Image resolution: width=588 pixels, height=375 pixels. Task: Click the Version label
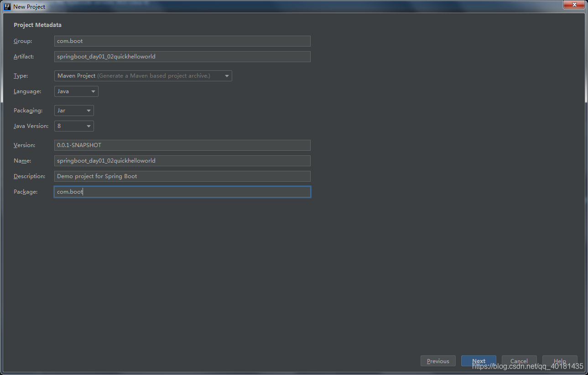click(24, 145)
